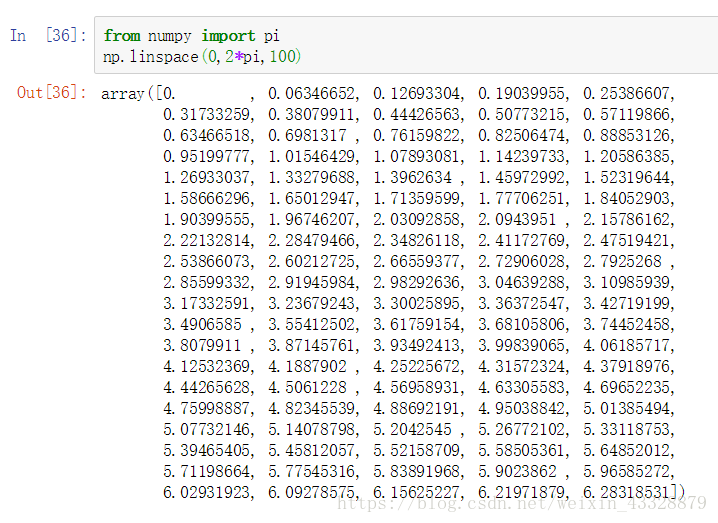Click the value 4.1887902 in output
718x523 pixels.
(x=307, y=367)
